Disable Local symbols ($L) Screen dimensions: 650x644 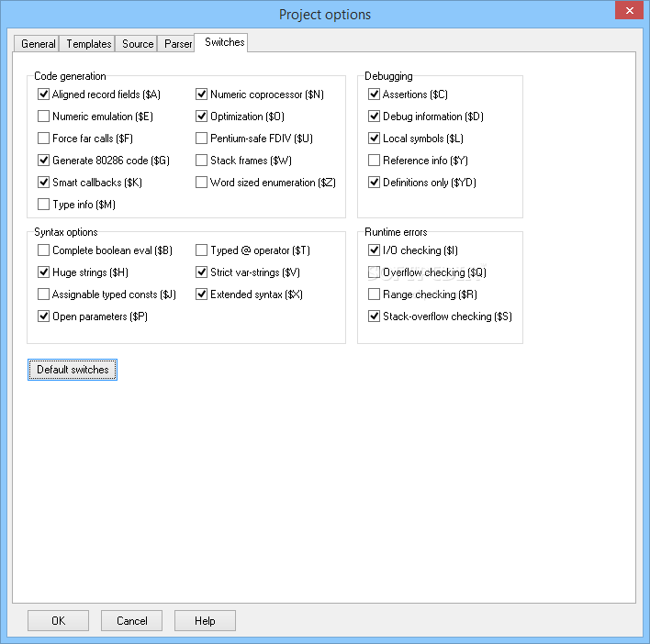(374, 139)
